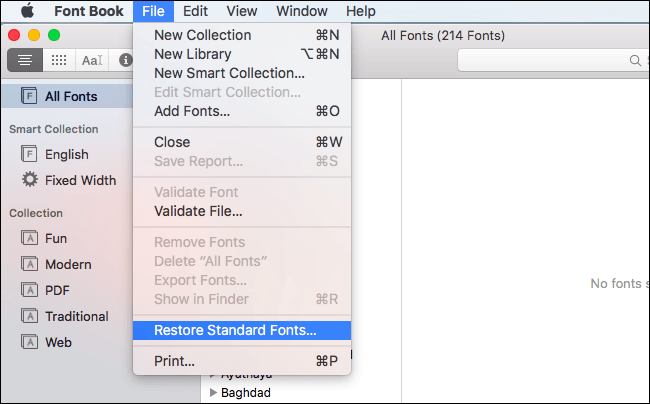Expand the Baghdad font family
The width and height of the screenshot is (650, 404).
pos(212,393)
